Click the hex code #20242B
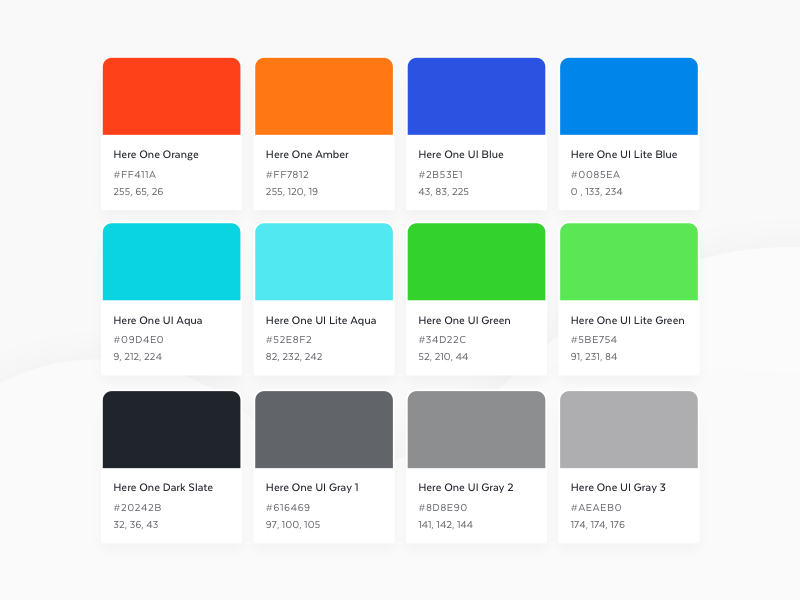 coord(138,506)
